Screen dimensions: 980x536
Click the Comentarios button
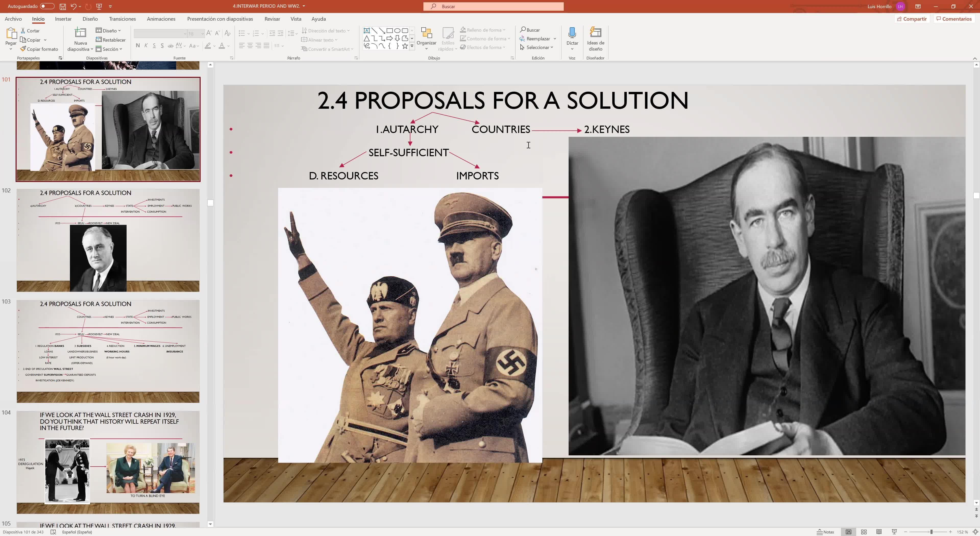pyautogui.click(x=954, y=19)
